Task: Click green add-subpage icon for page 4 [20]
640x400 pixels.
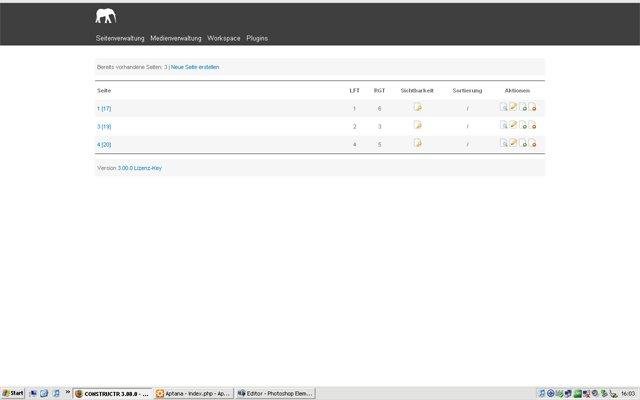Action: 523,143
